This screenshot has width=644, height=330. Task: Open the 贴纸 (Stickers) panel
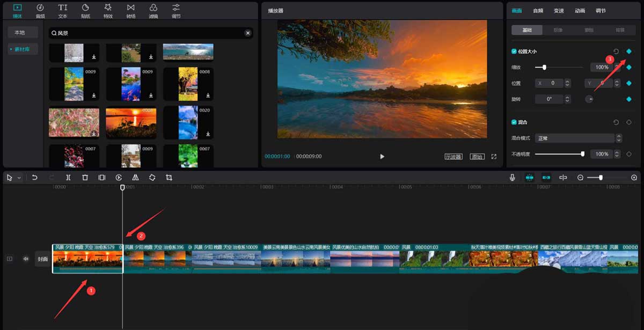[x=85, y=10]
